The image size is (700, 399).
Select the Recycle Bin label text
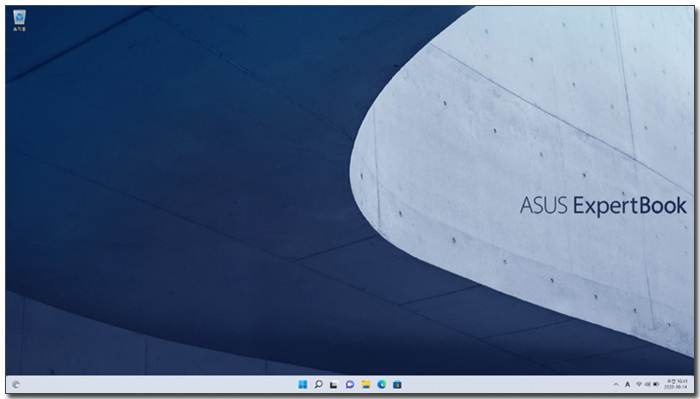[19, 29]
